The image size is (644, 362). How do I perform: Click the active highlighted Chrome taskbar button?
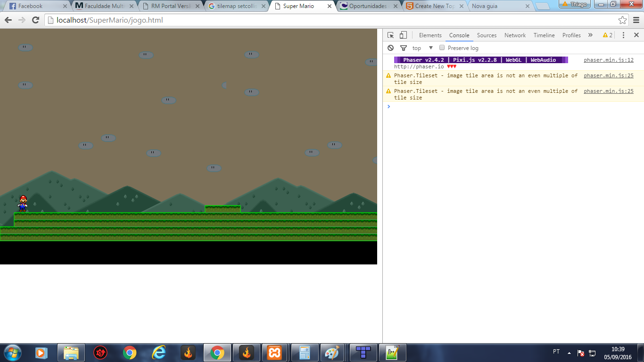click(x=217, y=352)
